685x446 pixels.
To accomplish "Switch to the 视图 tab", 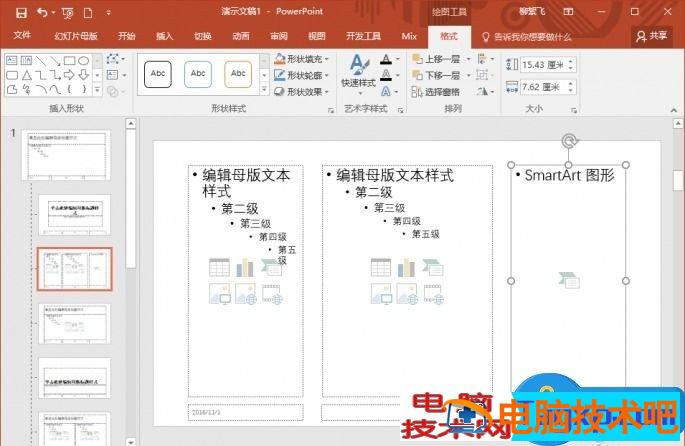I will pyautogui.click(x=317, y=36).
